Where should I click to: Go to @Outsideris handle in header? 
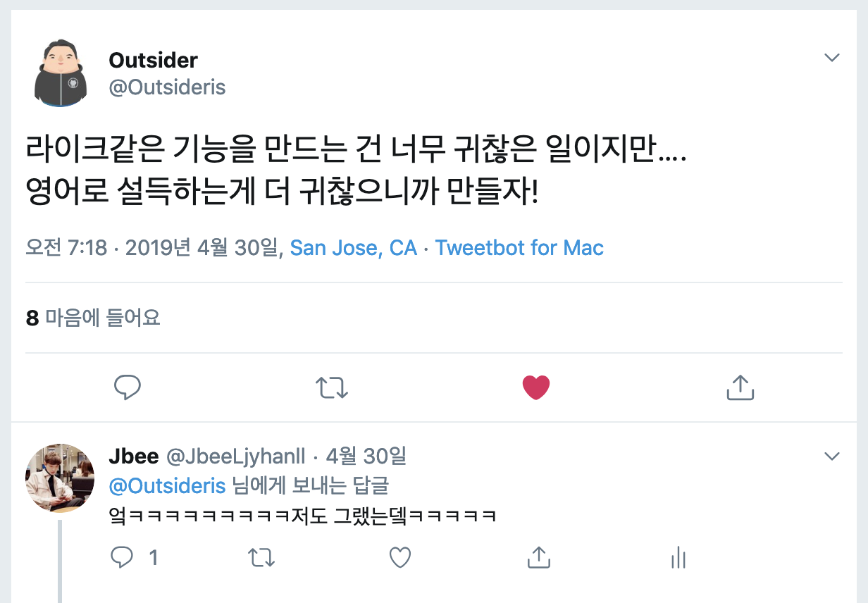(x=167, y=87)
